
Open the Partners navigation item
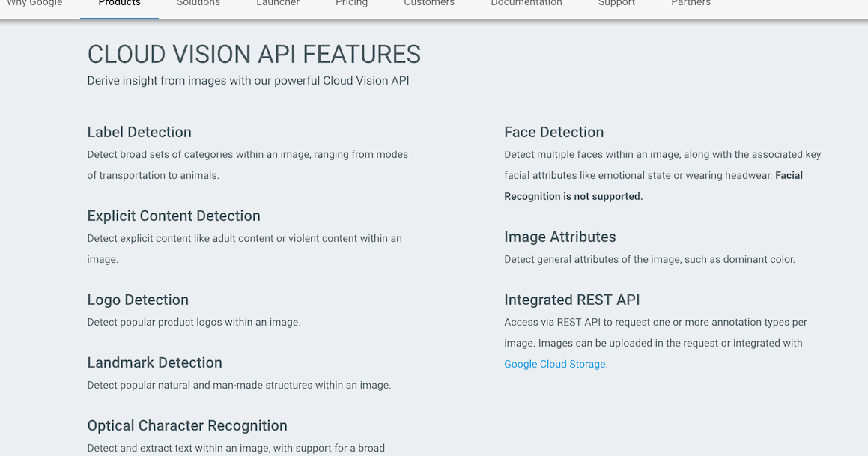point(690,3)
